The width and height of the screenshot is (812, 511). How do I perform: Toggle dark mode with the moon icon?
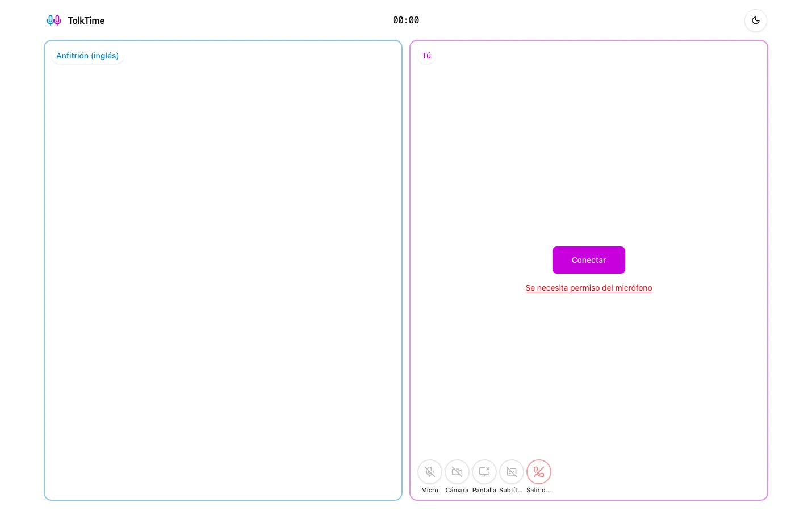(756, 20)
